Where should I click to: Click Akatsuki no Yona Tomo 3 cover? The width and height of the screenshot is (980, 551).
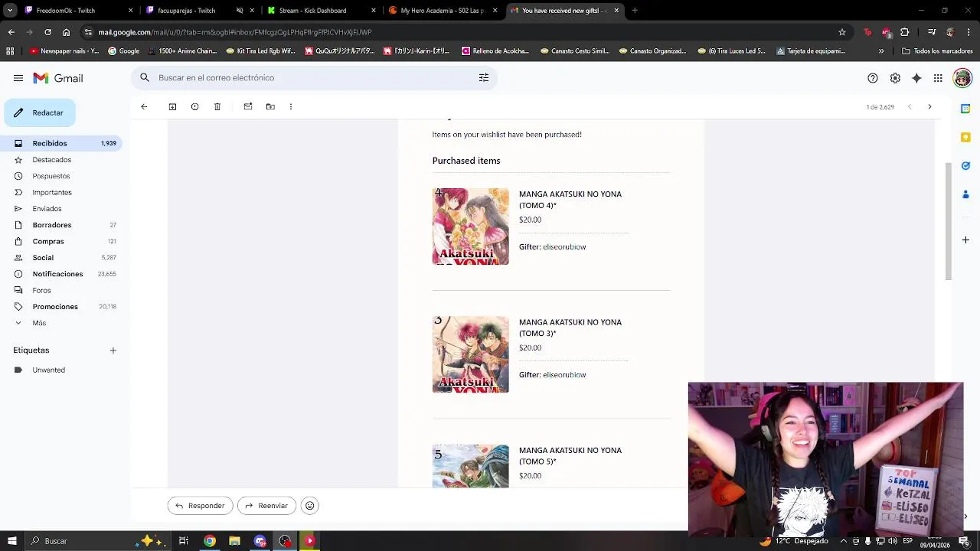click(470, 354)
